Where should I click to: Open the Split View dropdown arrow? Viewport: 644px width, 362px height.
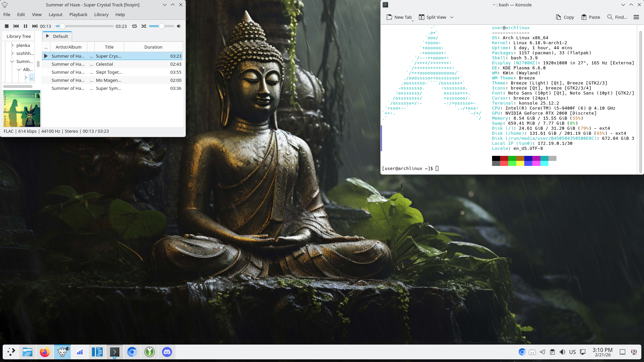pyautogui.click(x=452, y=17)
